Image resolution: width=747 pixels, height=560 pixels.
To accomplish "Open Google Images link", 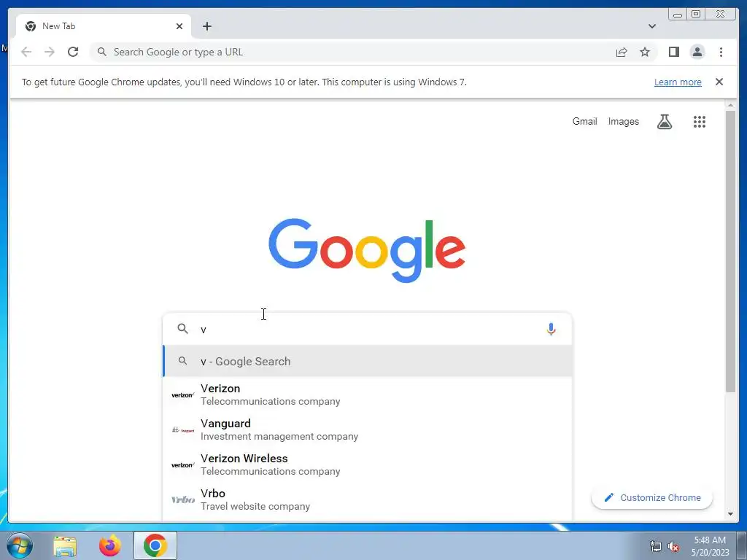I will tap(623, 122).
